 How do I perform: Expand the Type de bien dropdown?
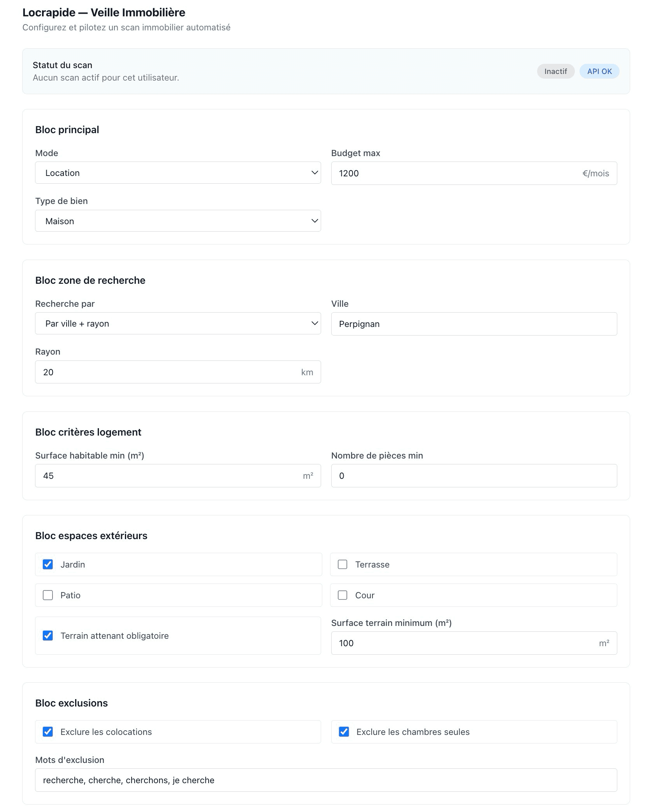[178, 221]
